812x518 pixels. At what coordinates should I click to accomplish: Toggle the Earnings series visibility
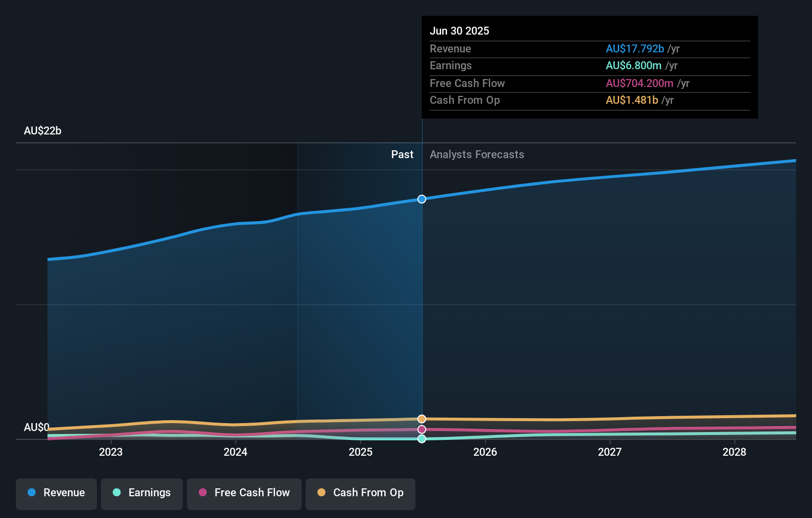[x=142, y=494]
